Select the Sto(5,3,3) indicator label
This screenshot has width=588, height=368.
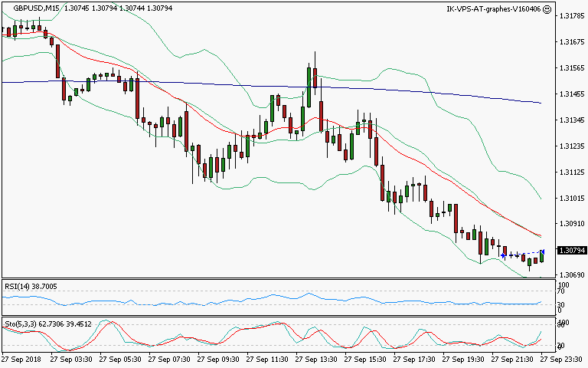pyautogui.click(x=21, y=324)
